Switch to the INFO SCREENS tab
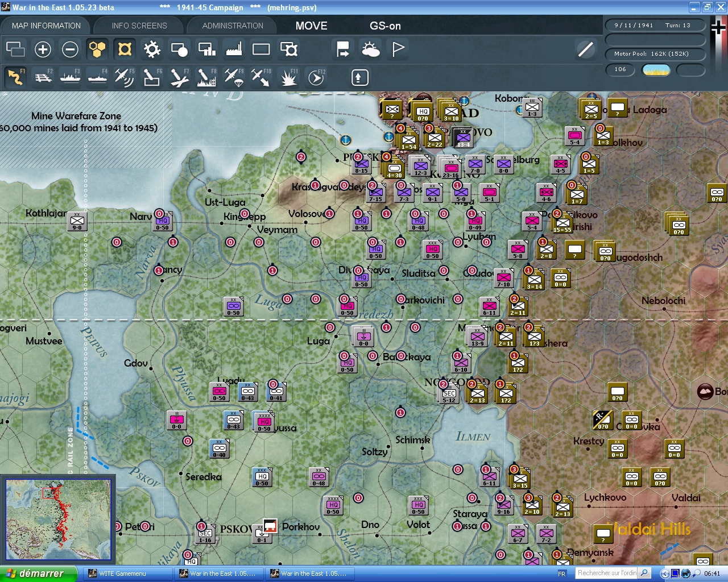The width and height of the screenshot is (728, 582). 139,26
